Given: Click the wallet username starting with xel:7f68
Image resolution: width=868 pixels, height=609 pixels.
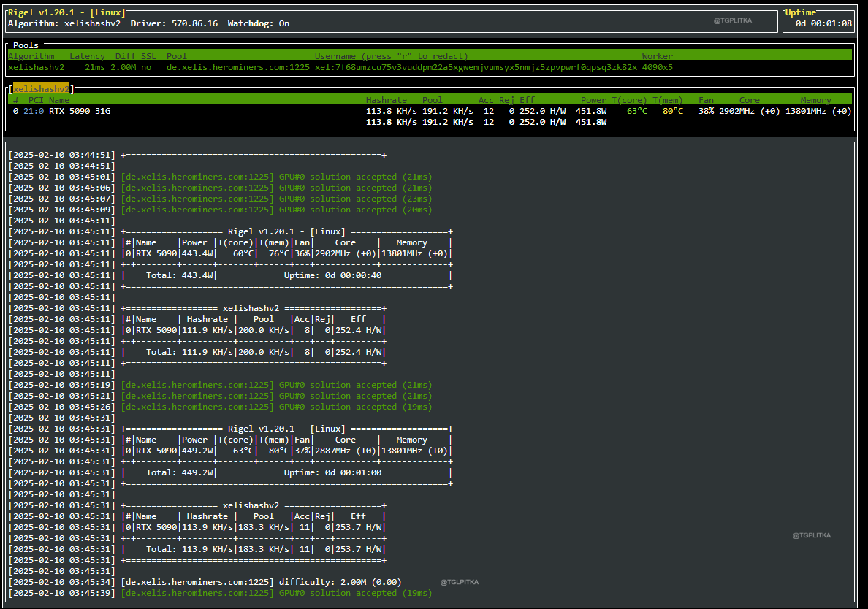Looking at the screenshot, I should pyautogui.click(x=476, y=67).
